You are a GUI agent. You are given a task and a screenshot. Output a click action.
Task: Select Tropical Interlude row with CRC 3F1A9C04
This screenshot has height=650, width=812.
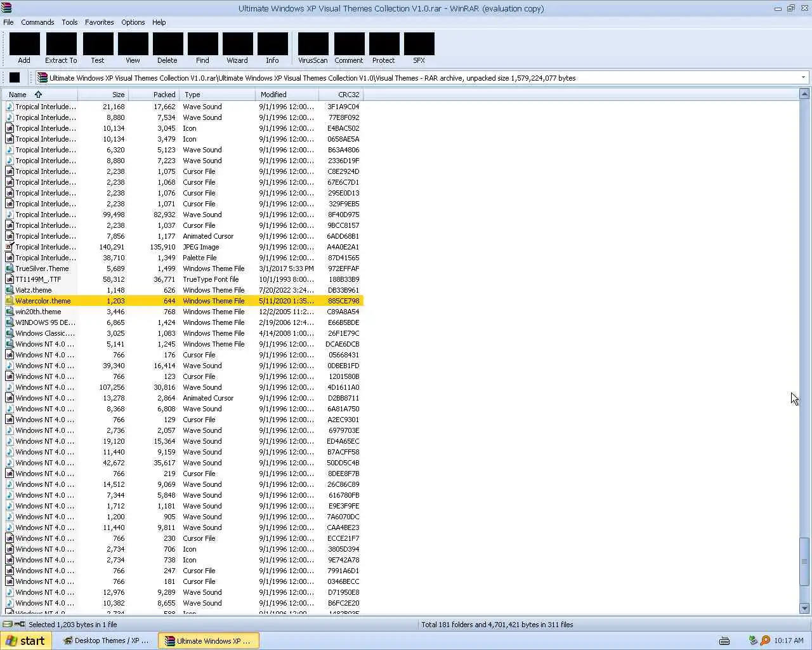183,107
